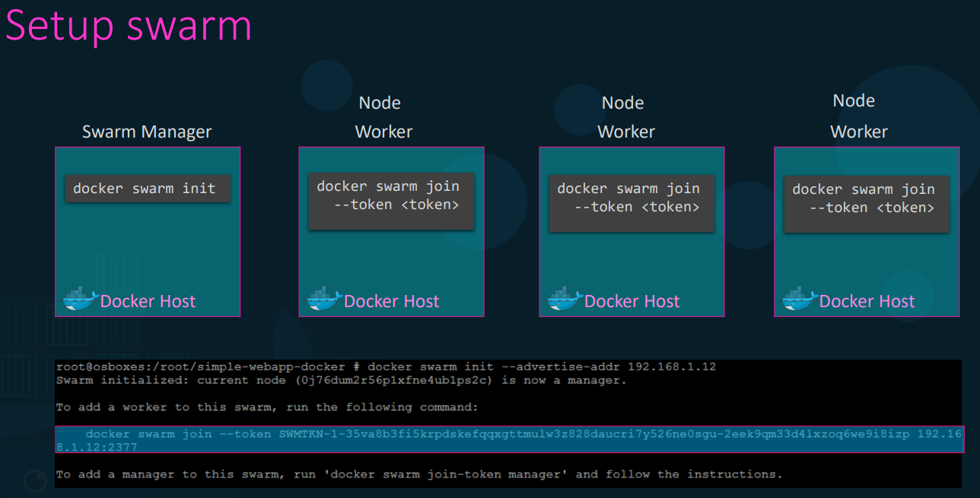Click the 'Worker' label above the leftmost worker box
The width and height of the screenshot is (980, 498).
(x=383, y=132)
